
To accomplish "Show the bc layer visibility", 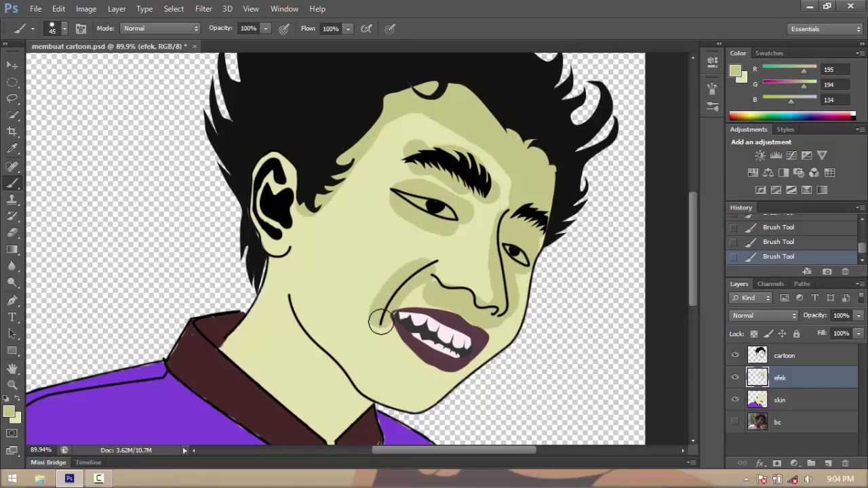I will pyautogui.click(x=735, y=422).
